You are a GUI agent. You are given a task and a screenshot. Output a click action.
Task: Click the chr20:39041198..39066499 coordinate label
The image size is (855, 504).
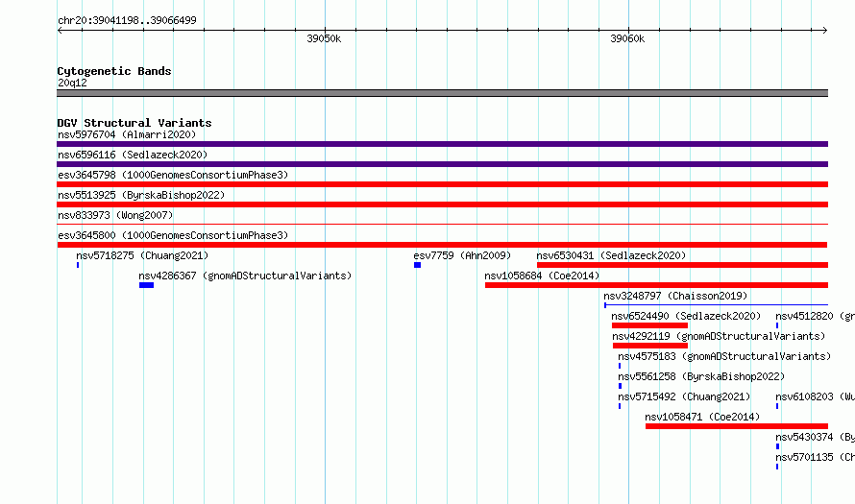(127, 21)
